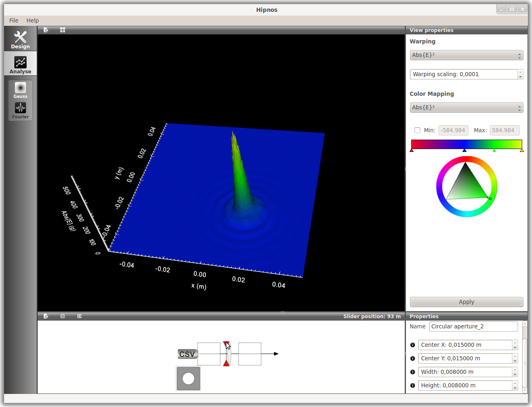Select red gradient stop marker
Screen dimensions: 532x407
412,150
